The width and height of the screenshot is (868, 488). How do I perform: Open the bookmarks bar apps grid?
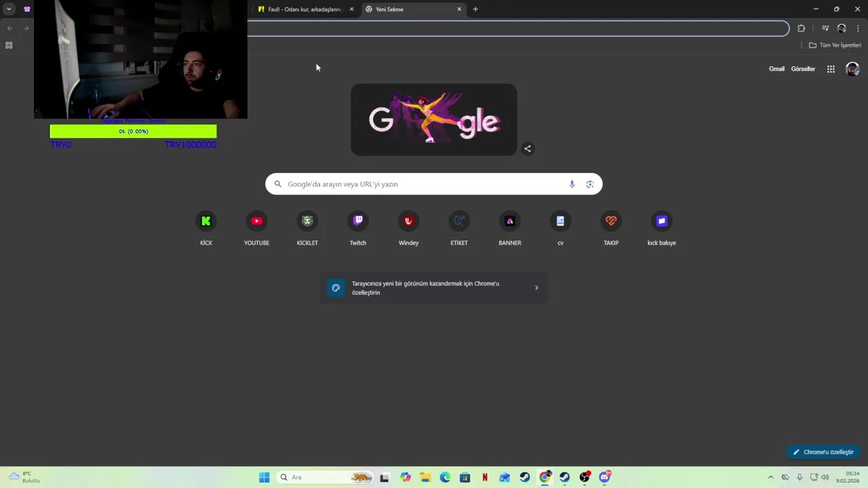9,45
